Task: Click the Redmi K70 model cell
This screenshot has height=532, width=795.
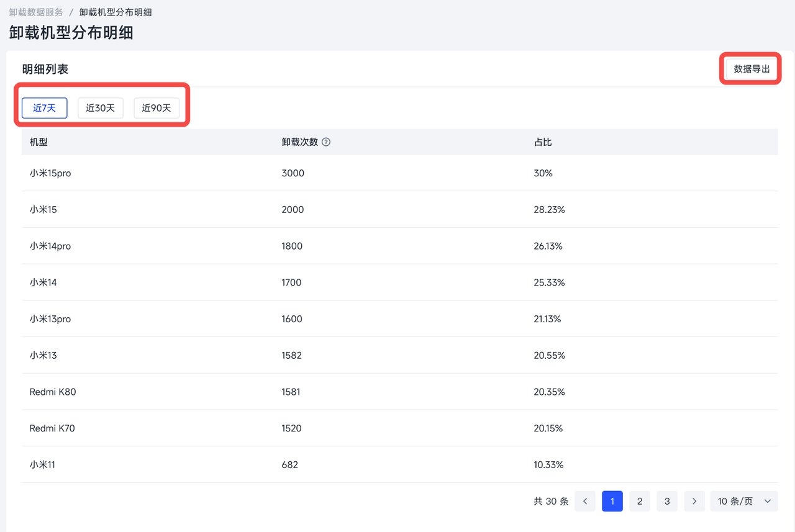Action: point(52,428)
